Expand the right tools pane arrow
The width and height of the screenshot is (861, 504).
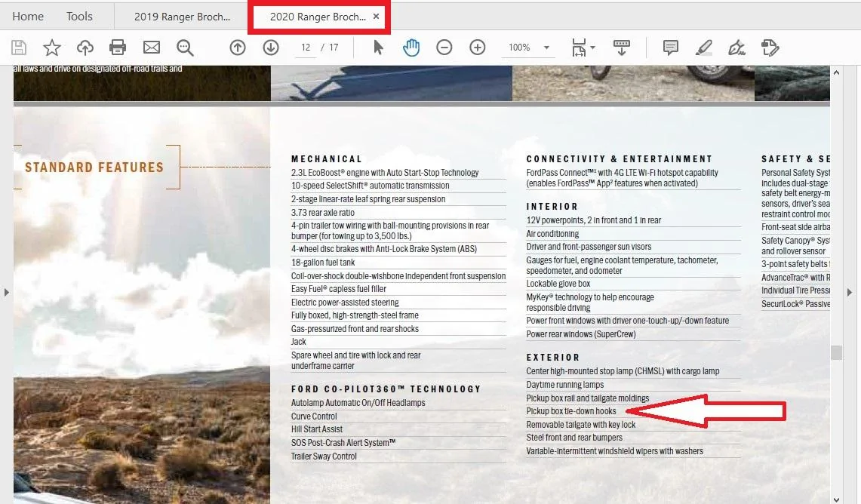click(x=850, y=293)
